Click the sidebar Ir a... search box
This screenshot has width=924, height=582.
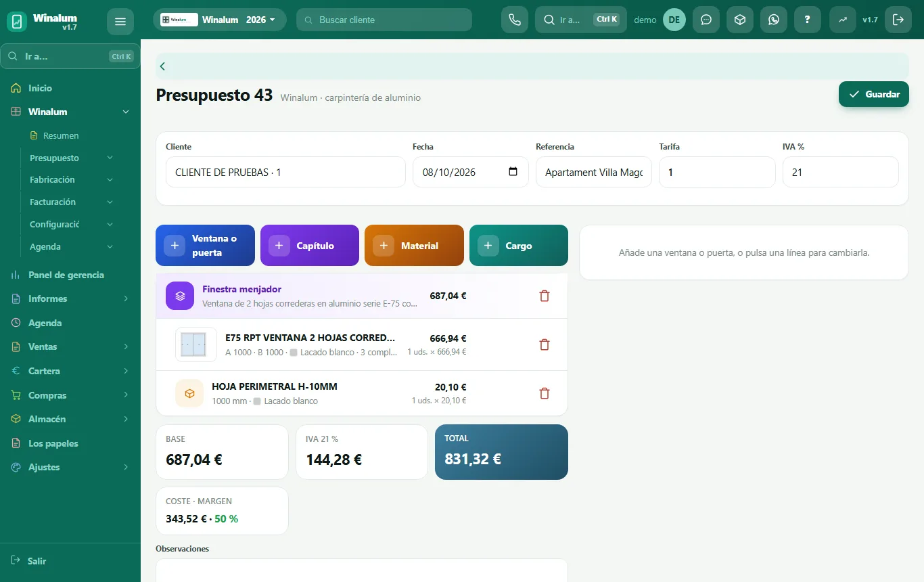pos(70,56)
